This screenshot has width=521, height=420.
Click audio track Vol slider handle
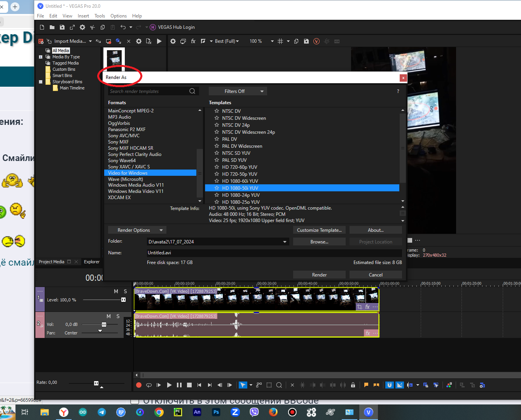[104, 324]
